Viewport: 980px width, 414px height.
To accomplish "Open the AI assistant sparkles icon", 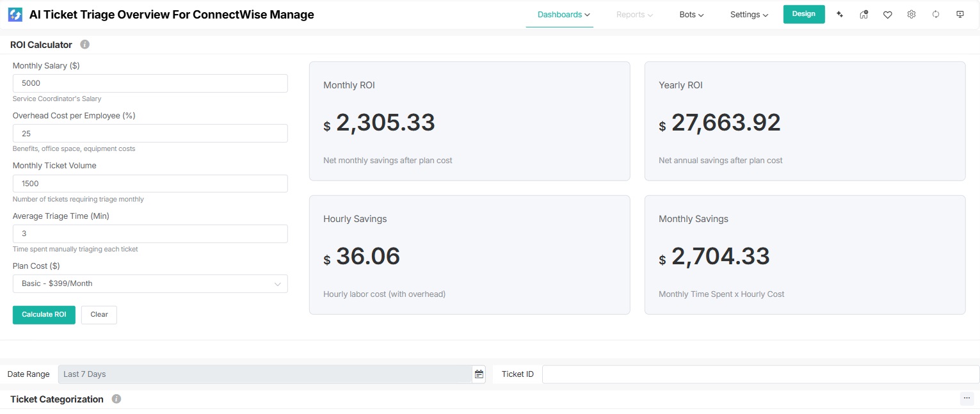I will 840,13.
